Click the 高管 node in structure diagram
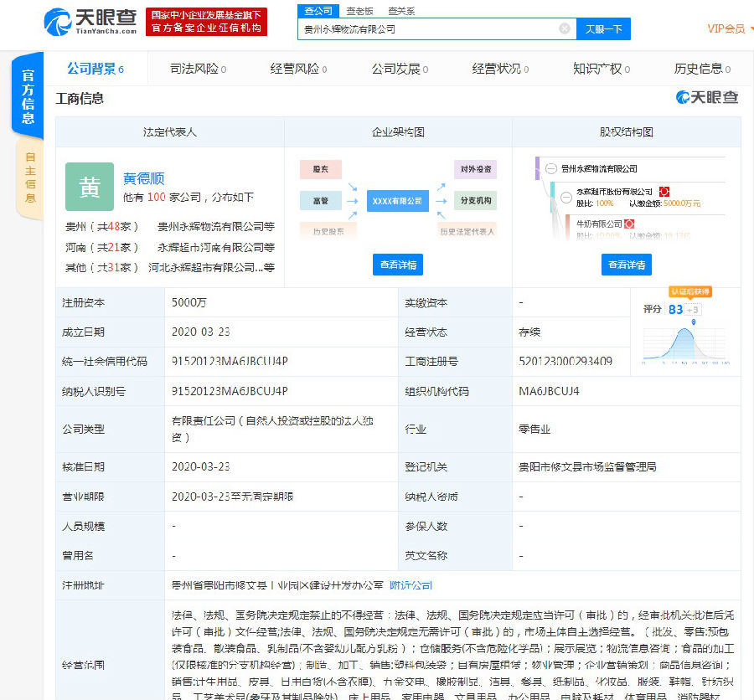 (321, 200)
